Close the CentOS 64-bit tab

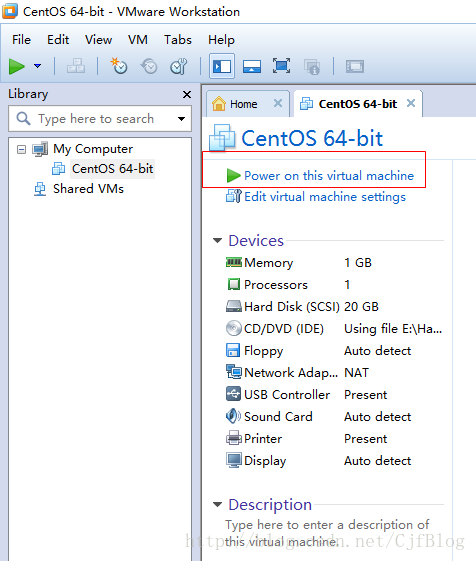[x=411, y=103]
